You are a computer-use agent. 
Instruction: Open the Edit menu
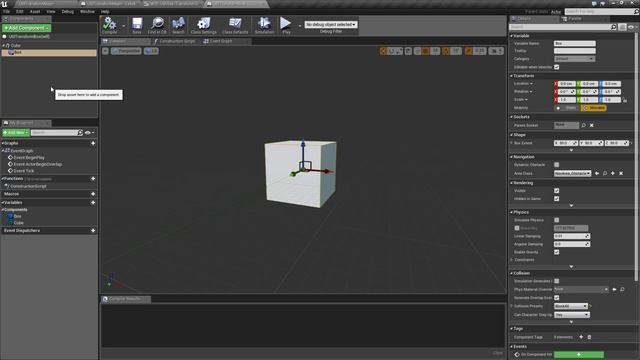20,11
